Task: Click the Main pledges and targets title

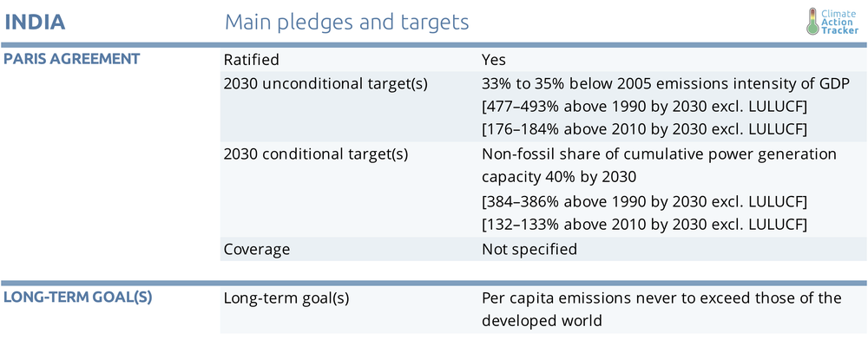Action: [346, 23]
